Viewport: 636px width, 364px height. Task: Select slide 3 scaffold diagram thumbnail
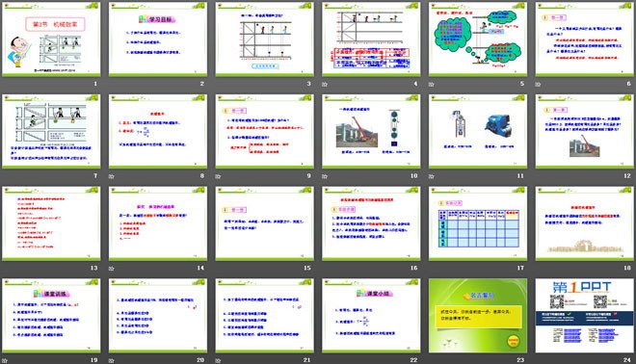tap(264, 39)
